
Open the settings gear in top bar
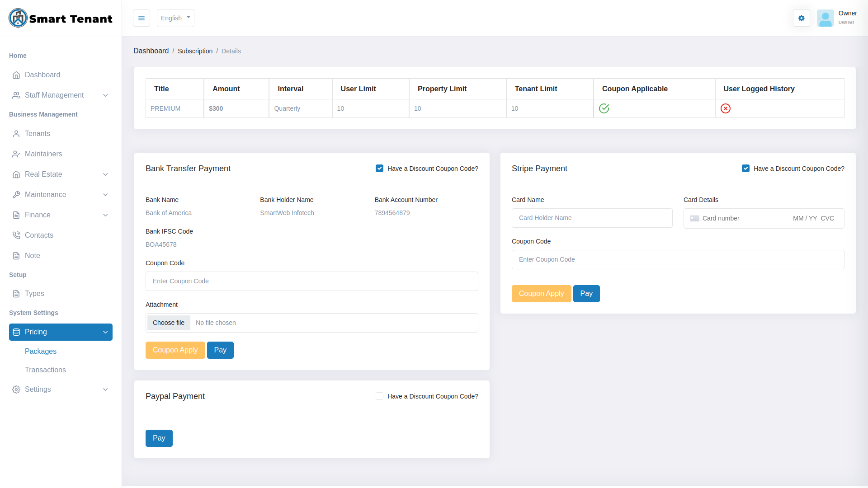(801, 18)
